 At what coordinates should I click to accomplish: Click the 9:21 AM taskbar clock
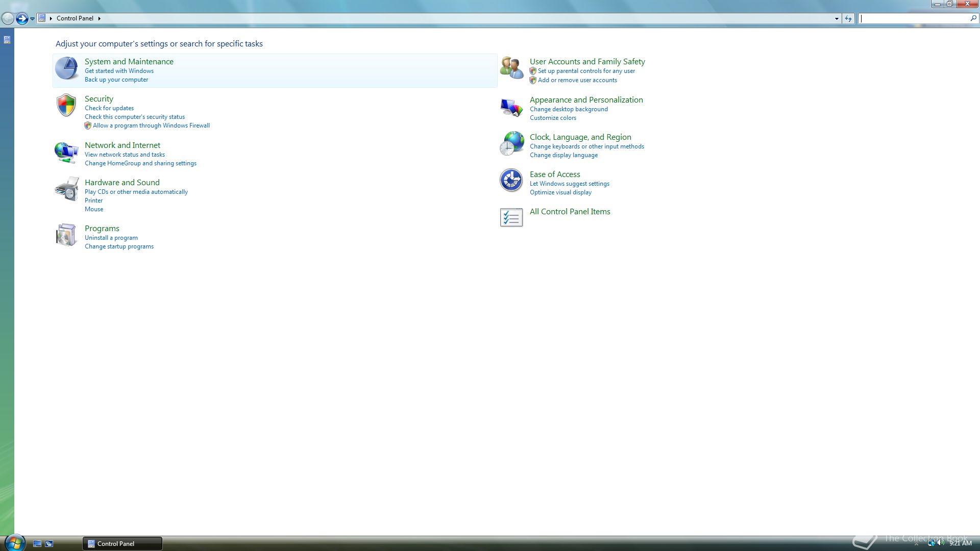(960, 543)
